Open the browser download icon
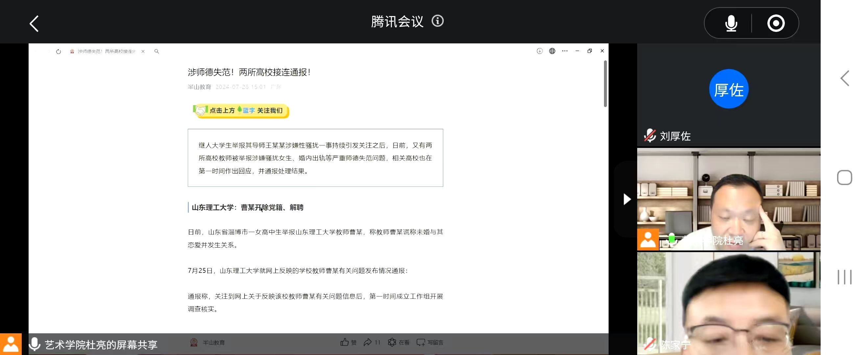 point(539,51)
